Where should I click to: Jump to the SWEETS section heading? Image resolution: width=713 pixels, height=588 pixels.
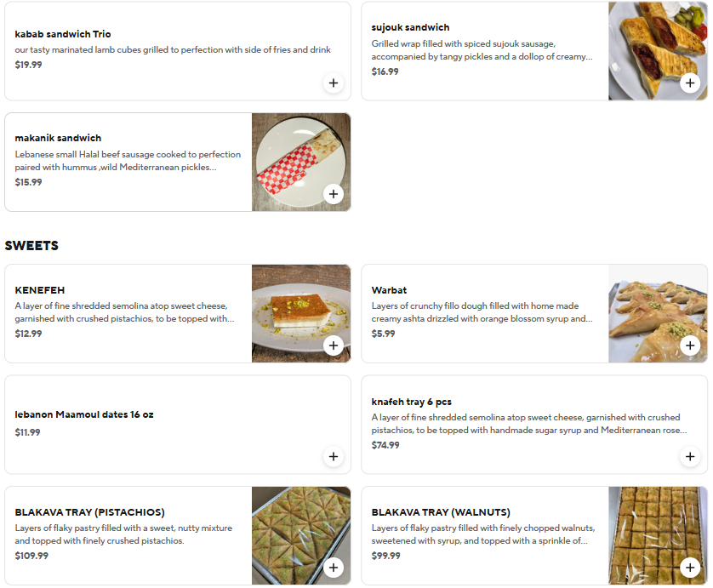click(x=31, y=246)
